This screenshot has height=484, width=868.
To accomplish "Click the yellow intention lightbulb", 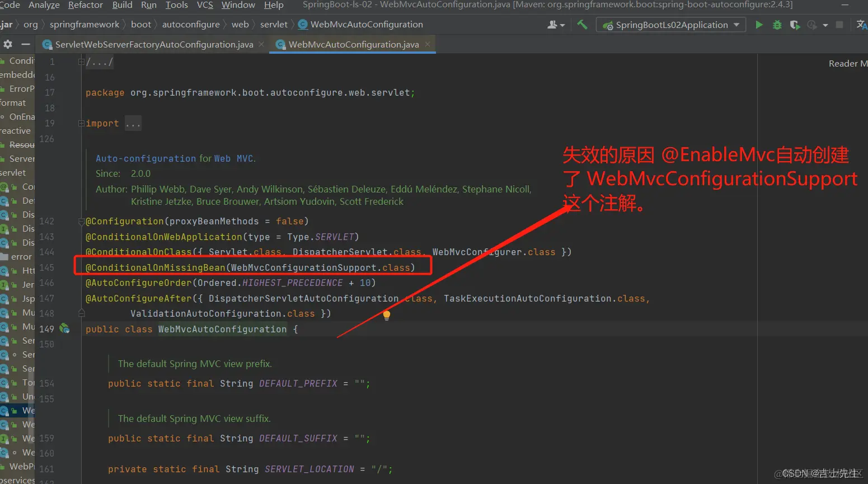I will (386, 315).
